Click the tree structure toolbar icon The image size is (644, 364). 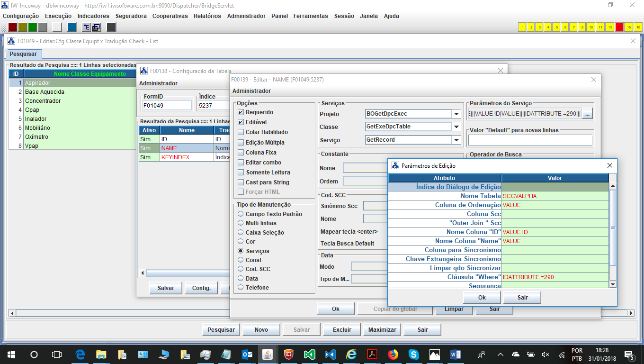87,27
